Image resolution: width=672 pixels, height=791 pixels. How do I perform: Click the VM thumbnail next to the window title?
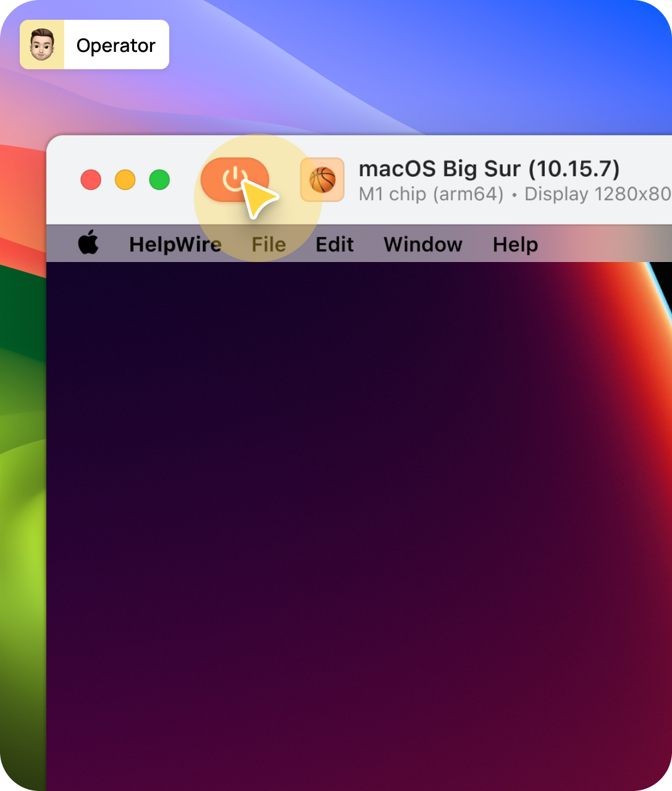pos(322,180)
